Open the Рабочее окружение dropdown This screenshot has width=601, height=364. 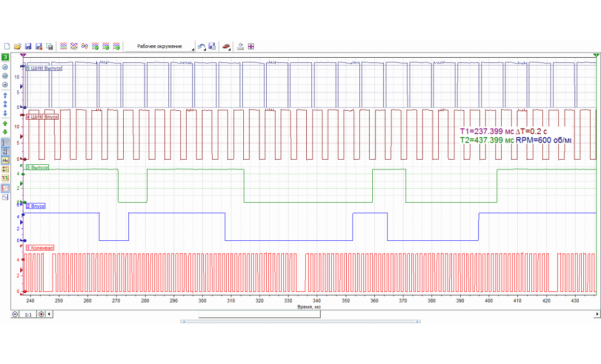coord(160,46)
